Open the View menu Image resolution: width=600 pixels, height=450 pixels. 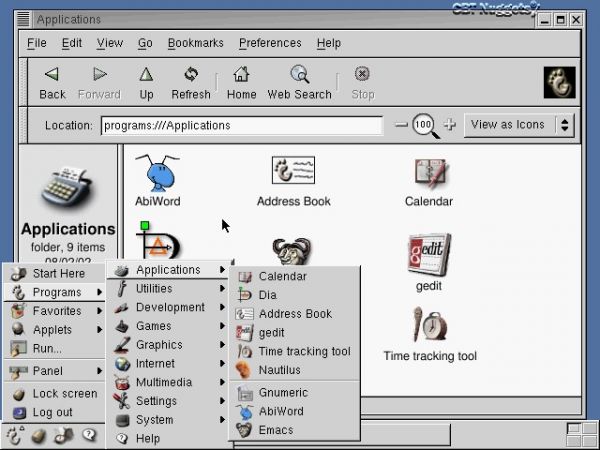[x=109, y=43]
